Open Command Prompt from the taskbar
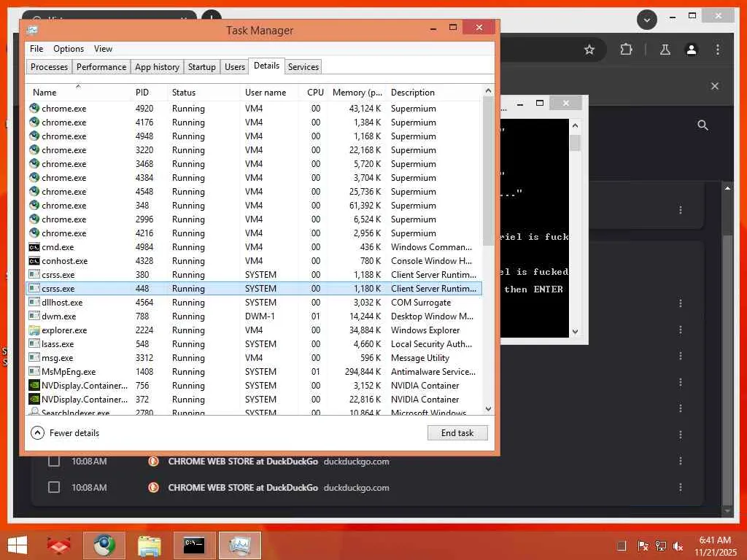Viewport: 747px width, 560px height. coord(194,545)
